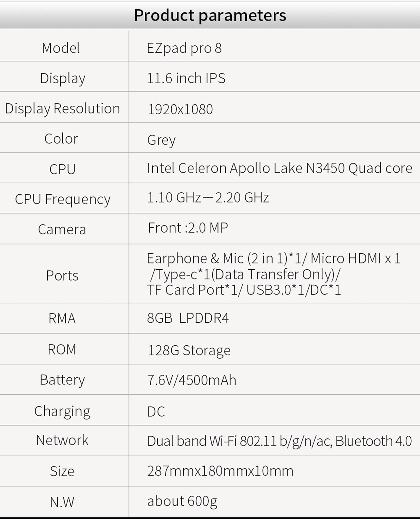Click the 128G Storage value

point(189,350)
